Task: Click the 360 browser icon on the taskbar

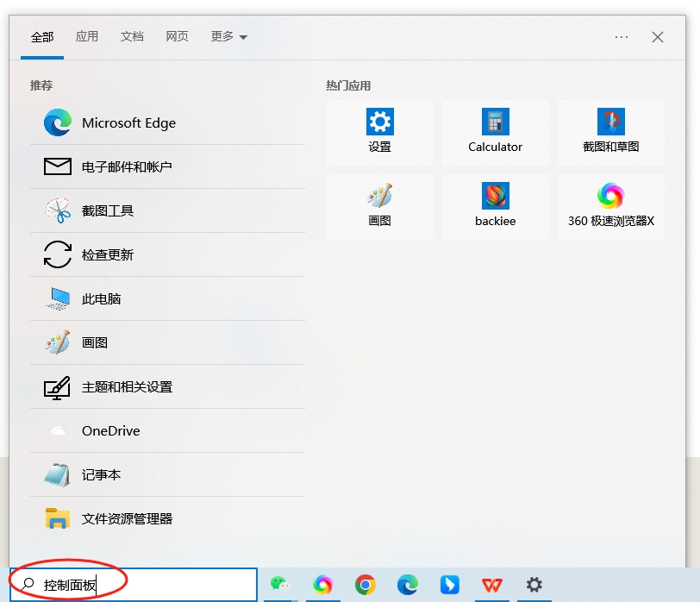Action: pyautogui.click(x=322, y=585)
